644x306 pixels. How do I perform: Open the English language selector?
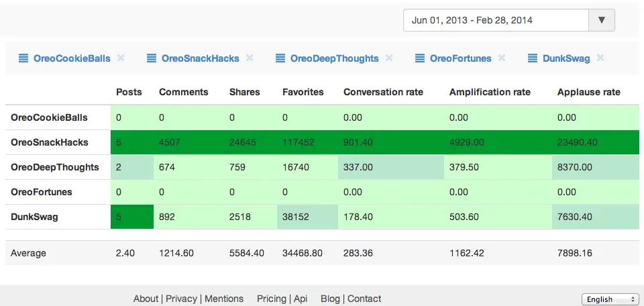pos(609,299)
